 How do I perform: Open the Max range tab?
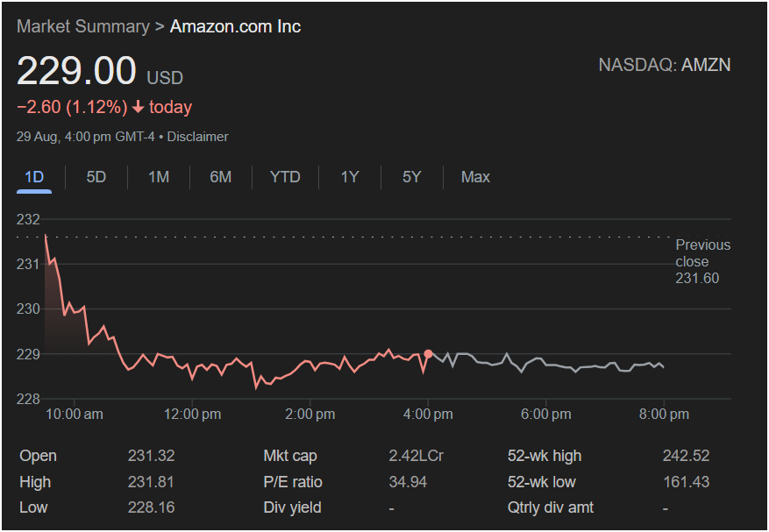pos(475,177)
